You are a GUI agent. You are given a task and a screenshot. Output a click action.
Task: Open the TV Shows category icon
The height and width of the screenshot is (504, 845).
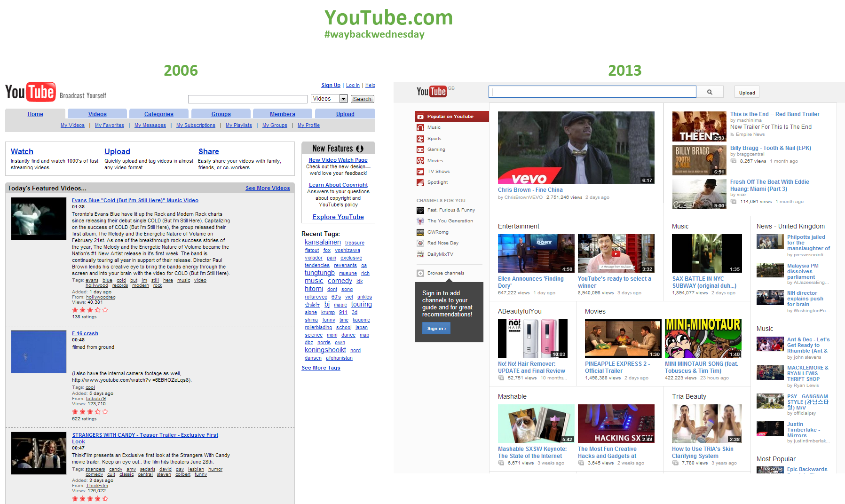(420, 172)
